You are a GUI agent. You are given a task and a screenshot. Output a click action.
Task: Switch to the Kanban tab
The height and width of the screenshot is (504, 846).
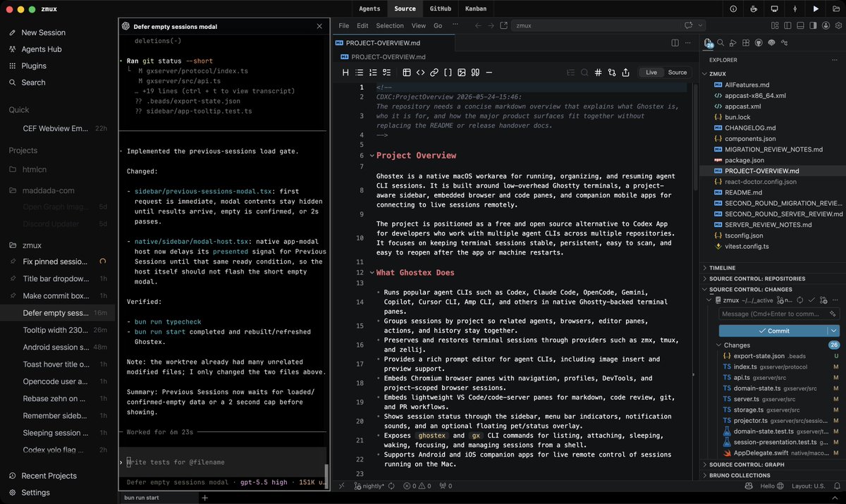tap(476, 8)
